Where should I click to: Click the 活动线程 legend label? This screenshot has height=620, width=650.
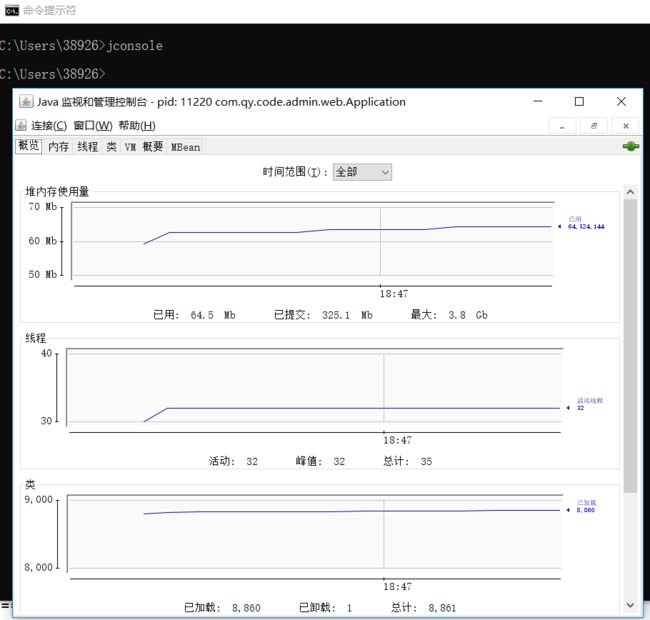pos(590,400)
